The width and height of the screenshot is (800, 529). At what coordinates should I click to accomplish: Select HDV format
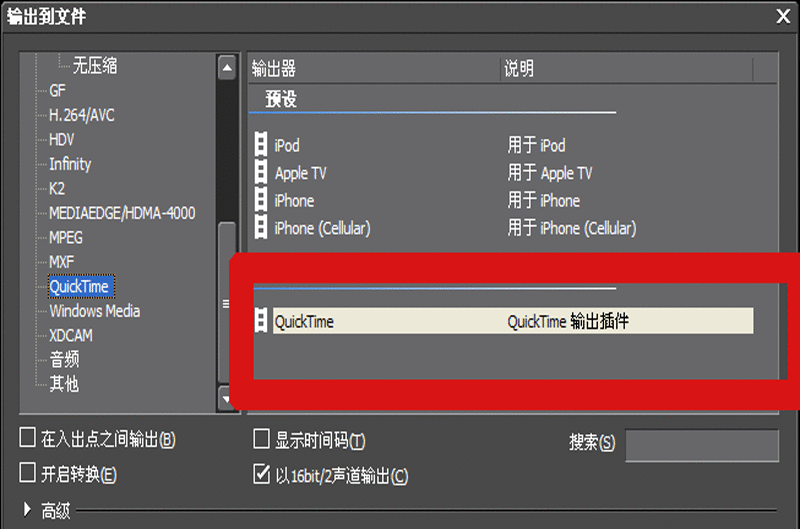tap(62, 139)
